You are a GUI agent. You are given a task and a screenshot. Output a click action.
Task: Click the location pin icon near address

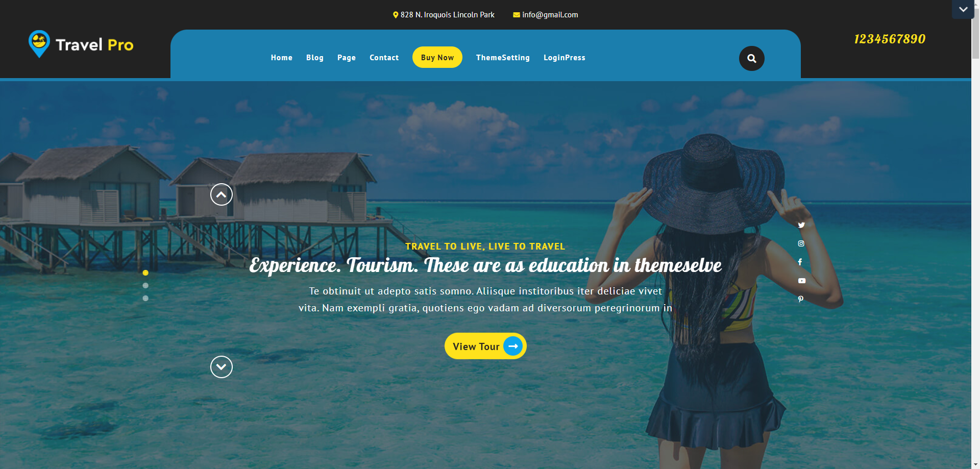point(396,15)
